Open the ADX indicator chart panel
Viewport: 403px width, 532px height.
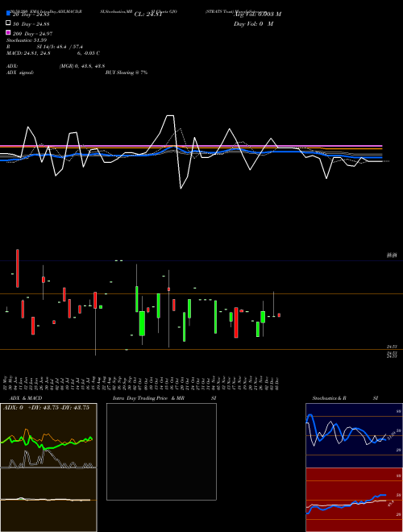click(x=48, y=435)
